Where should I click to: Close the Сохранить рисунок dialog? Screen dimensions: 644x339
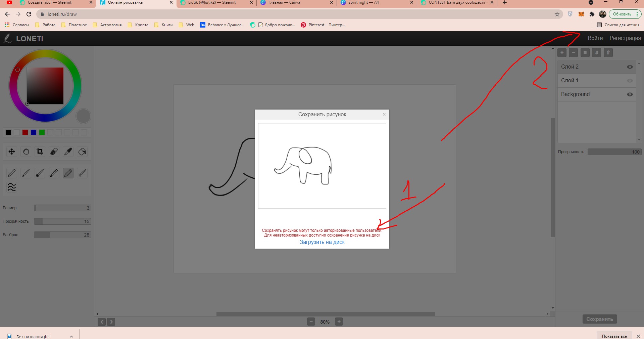[384, 115]
